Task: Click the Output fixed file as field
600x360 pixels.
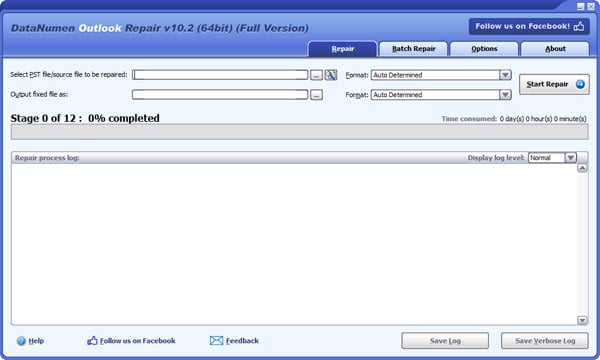Action: tap(220, 94)
